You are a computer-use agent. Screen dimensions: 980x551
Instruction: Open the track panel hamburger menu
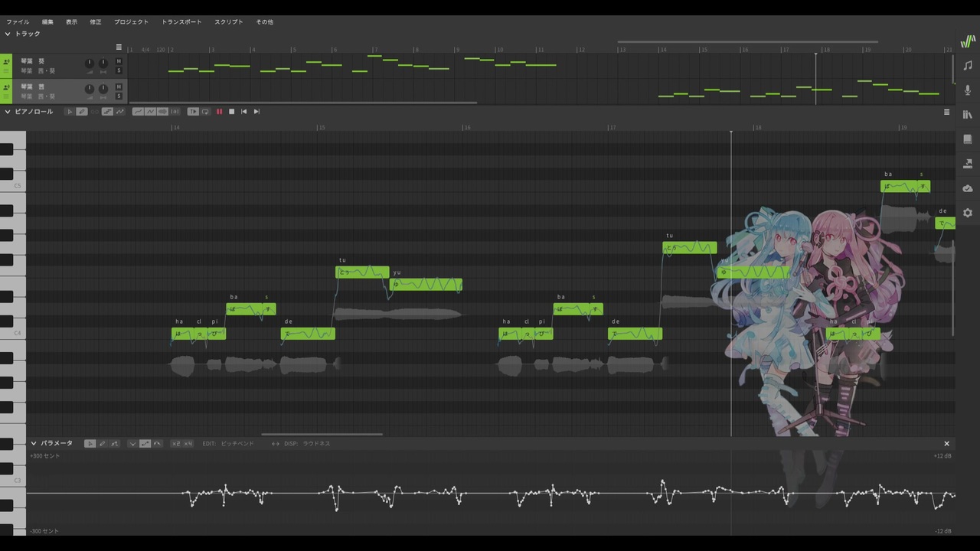119,47
